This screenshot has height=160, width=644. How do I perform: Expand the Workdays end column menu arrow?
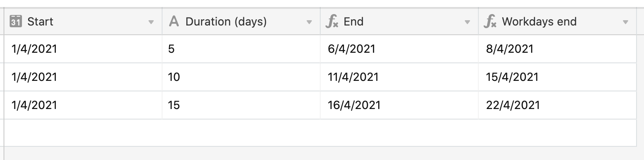point(626,22)
